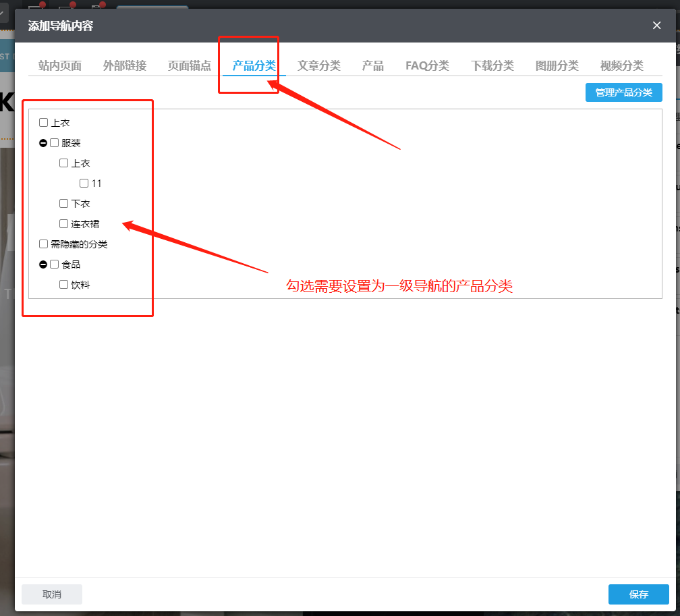The width and height of the screenshot is (680, 616).
Task: Enable the 连衣裙 checkbox
Action: [x=64, y=224]
